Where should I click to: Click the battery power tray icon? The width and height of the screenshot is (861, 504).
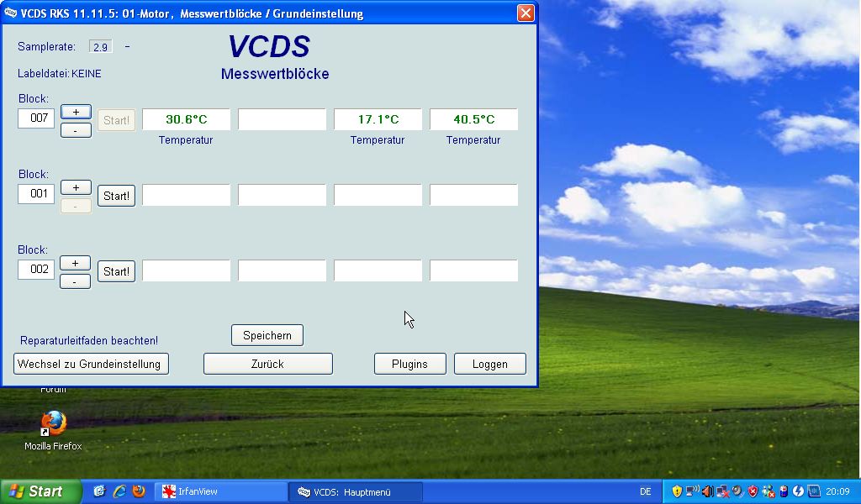click(x=784, y=492)
